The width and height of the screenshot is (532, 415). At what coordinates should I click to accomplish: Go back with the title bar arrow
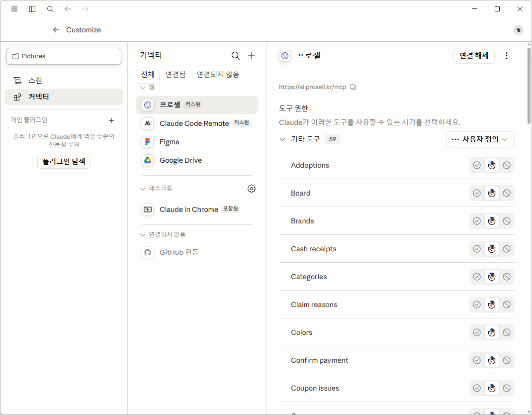click(x=68, y=9)
